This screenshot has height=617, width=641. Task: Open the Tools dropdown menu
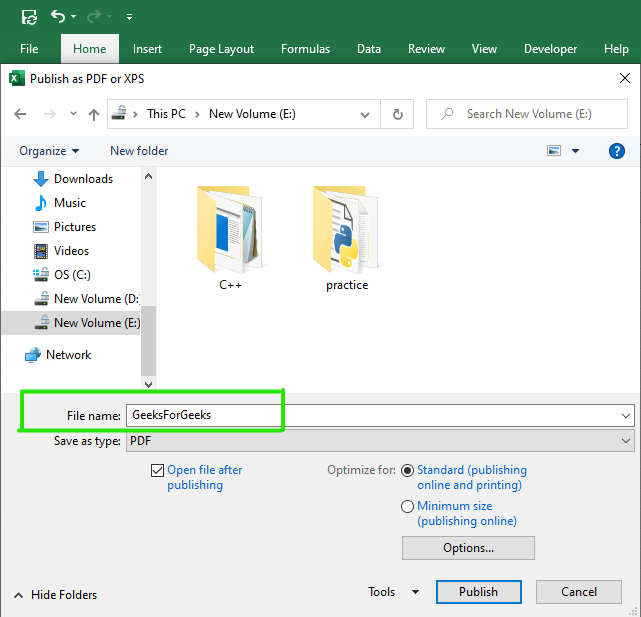click(x=393, y=592)
